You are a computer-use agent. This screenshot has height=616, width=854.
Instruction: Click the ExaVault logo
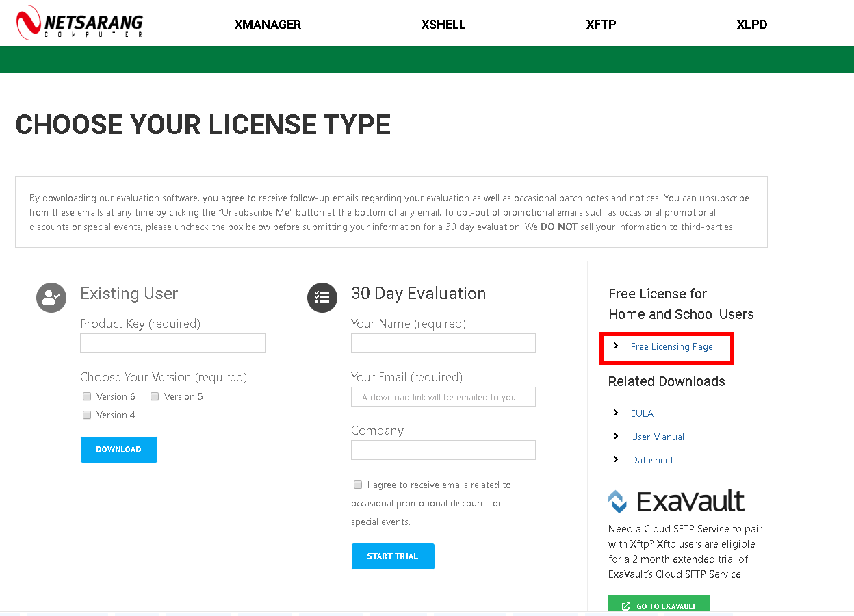[x=676, y=502]
